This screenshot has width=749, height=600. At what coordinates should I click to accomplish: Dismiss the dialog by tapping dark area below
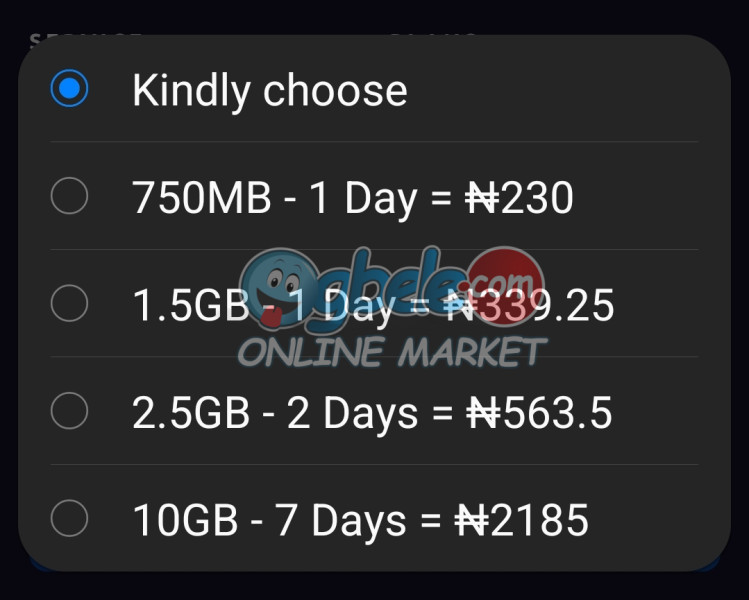point(374,587)
